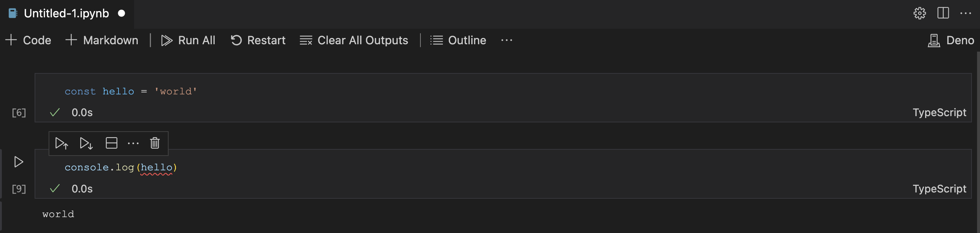Restart the notebook kernel

coord(258,40)
